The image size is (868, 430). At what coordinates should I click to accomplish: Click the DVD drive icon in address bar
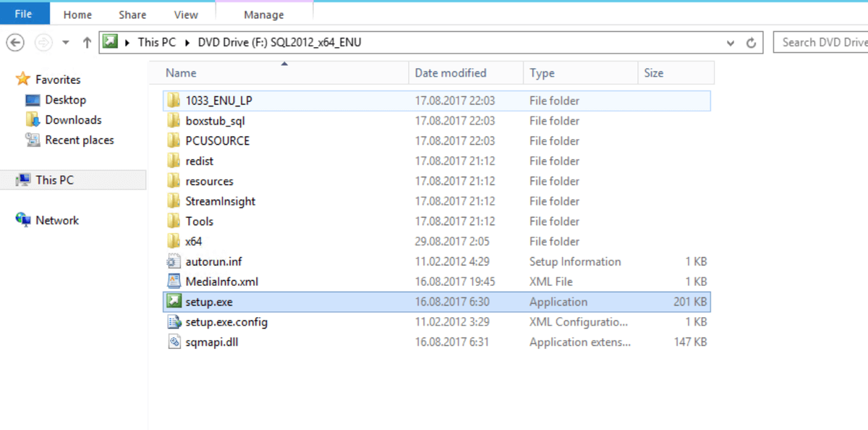pos(110,42)
